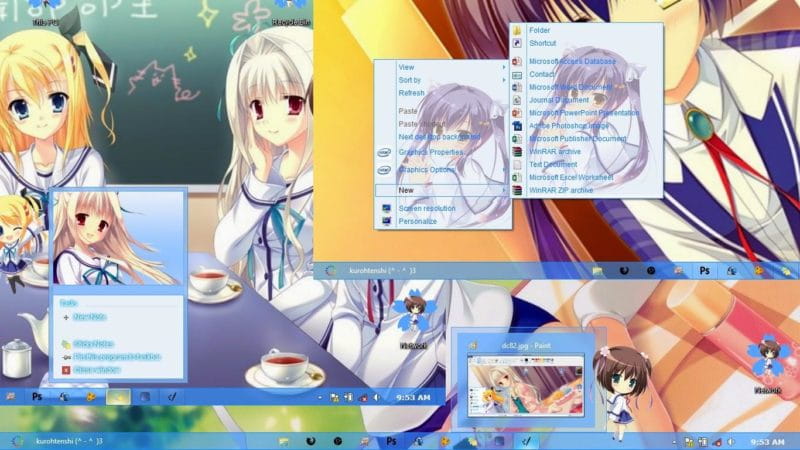Open Recycle Bin desktop icon
The width and height of the screenshot is (800, 450).
pyautogui.click(x=291, y=13)
